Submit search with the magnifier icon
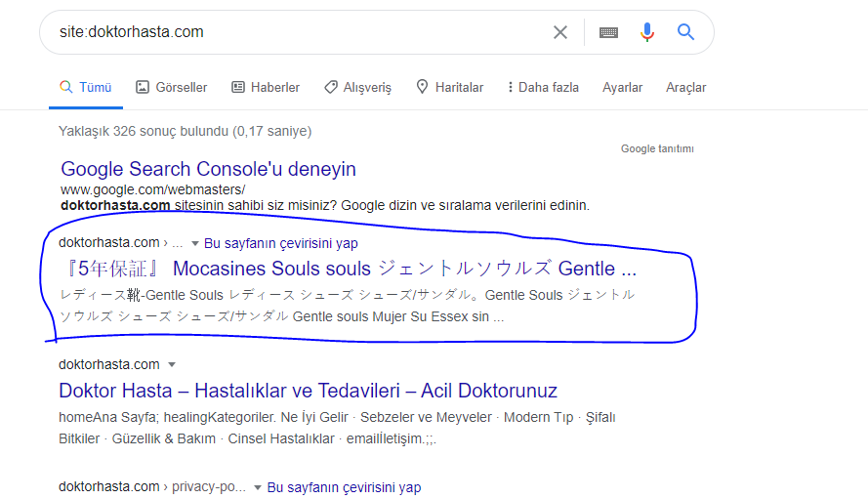The height and width of the screenshot is (499, 868). [685, 32]
